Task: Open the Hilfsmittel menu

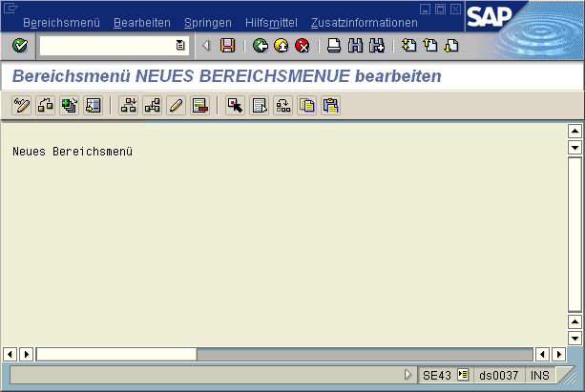Action: click(271, 23)
